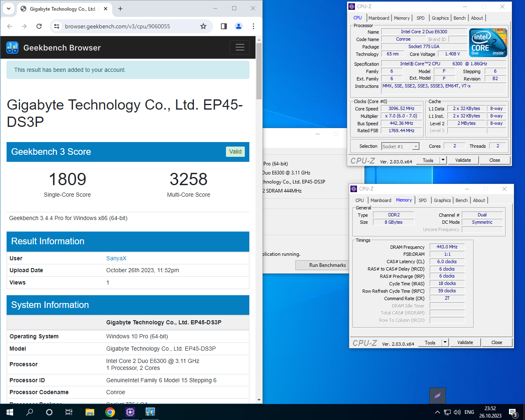Open Chrome three-dot menu
525x420 pixels.
pos(253,26)
